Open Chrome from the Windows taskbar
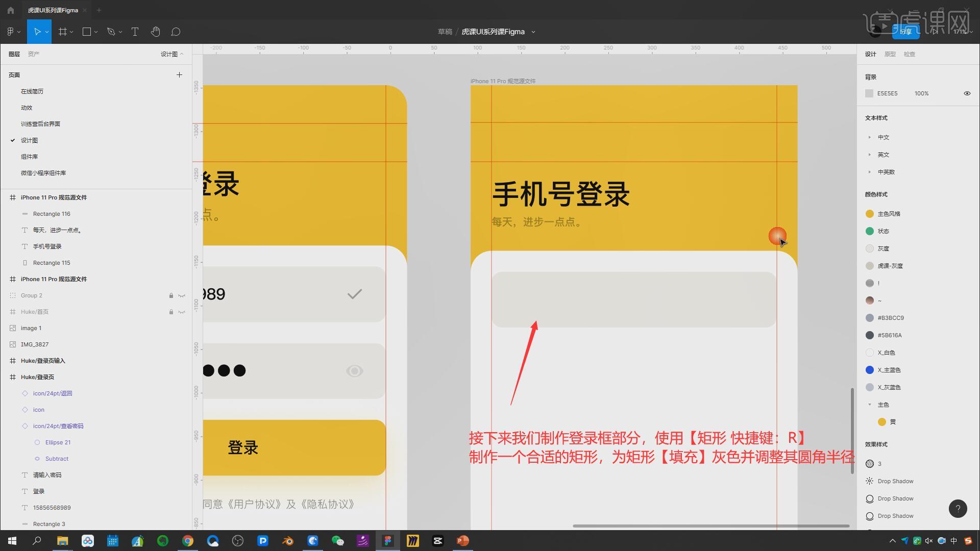The image size is (980, 551). point(188,541)
